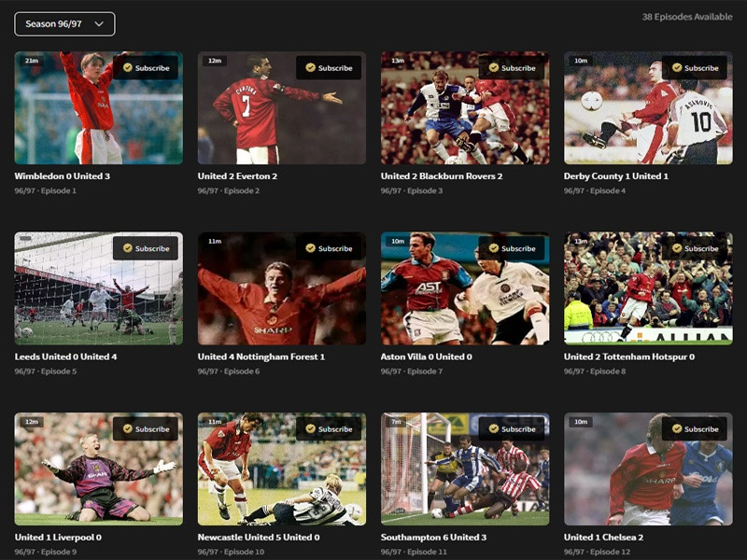Click the Leeds United 0 United 4 title
The image size is (747, 560).
tap(65, 357)
